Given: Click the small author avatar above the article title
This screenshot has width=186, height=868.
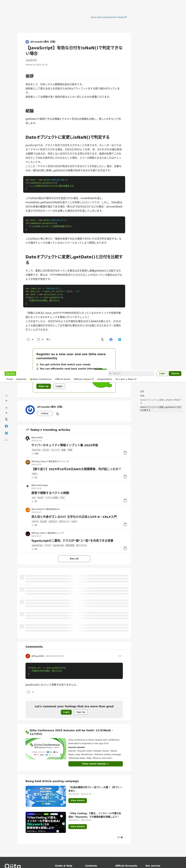Looking at the screenshot, I should [x=27, y=42].
